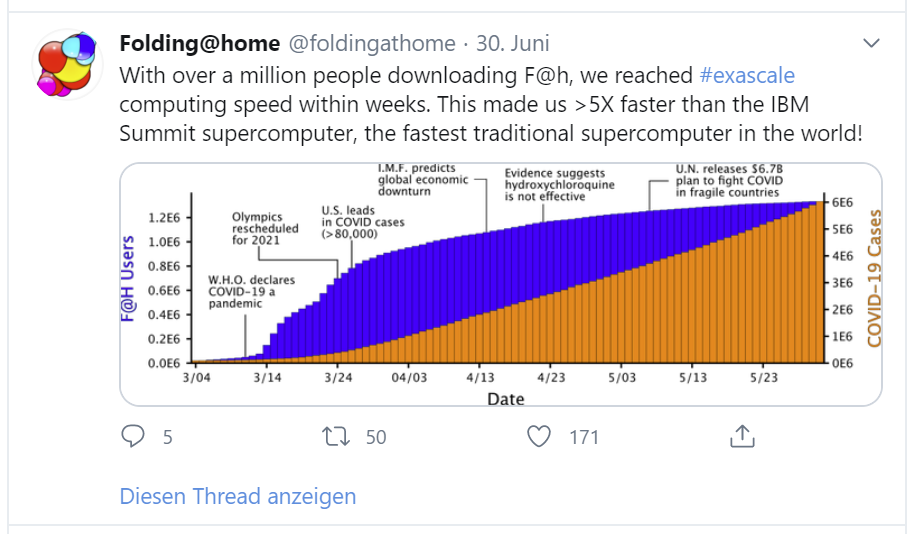Open the Folding@home profile avatar
The height and width of the screenshot is (534, 919).
pyautogui.click(x=67, y=64)
